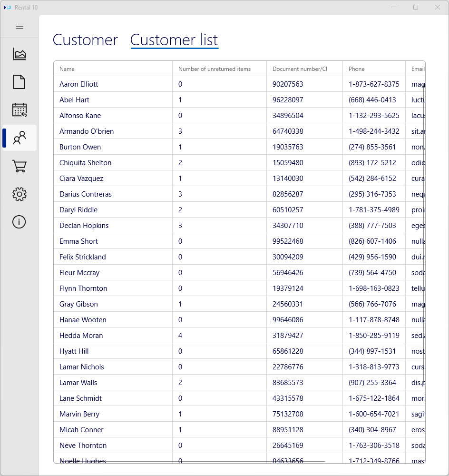Maximize the Rental 10 window
This screenshot has width=449, height=476.
coord(416,7)
